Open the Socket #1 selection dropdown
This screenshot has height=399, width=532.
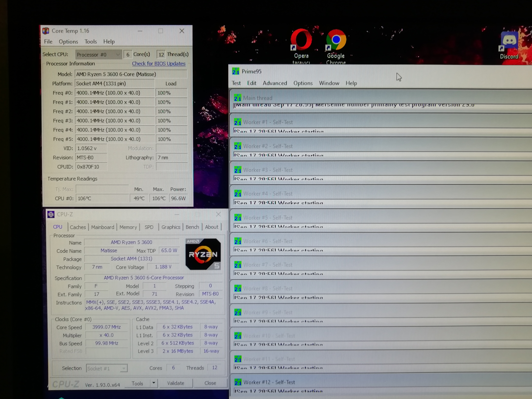tap(124, 368)
